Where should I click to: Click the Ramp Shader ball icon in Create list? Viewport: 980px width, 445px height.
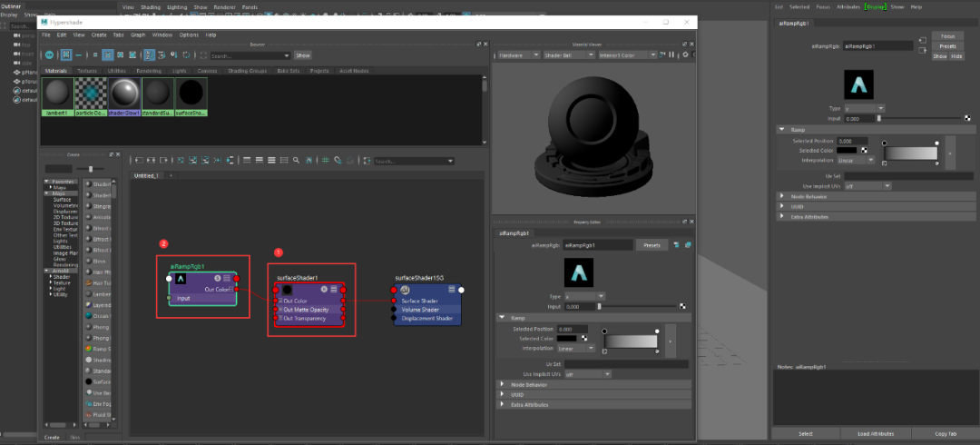point(89,348)
